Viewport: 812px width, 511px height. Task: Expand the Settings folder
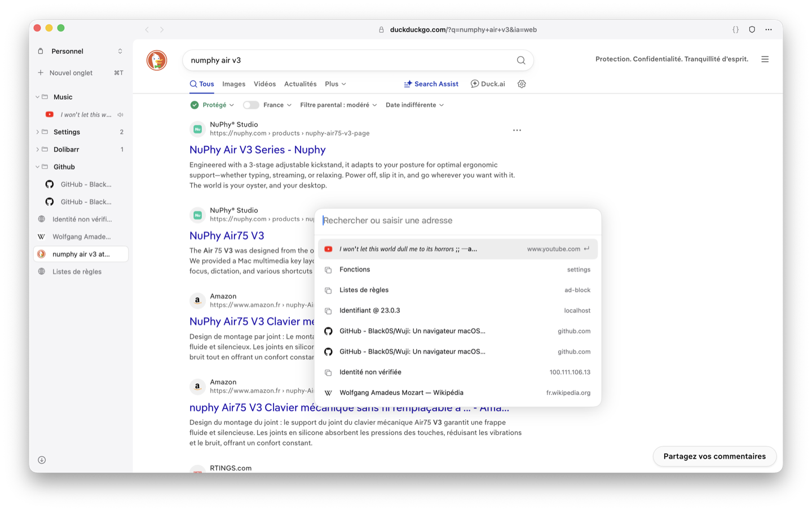(x=37, y=132)
